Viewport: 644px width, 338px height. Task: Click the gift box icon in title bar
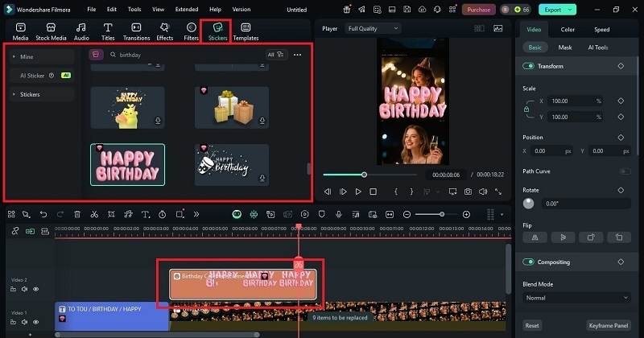pyautogui.click(x=347, y=10)
